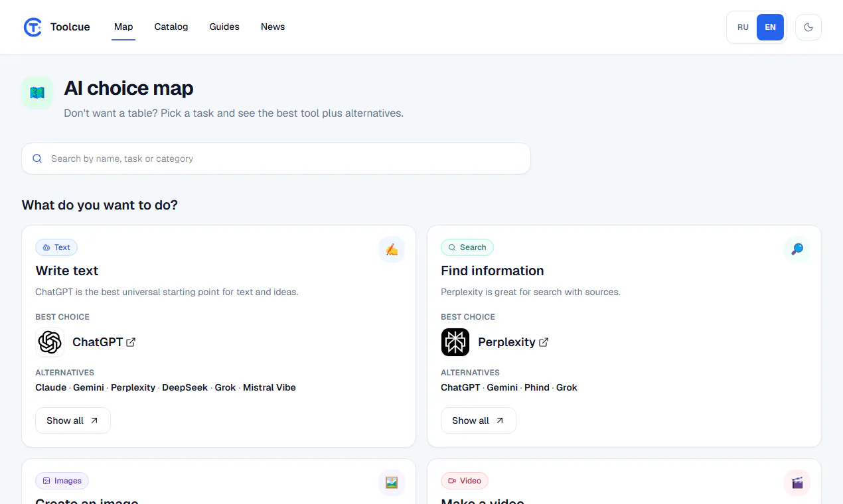Toggle dark mode with the moon icon
843x504 pixels.
click(808, 27)
